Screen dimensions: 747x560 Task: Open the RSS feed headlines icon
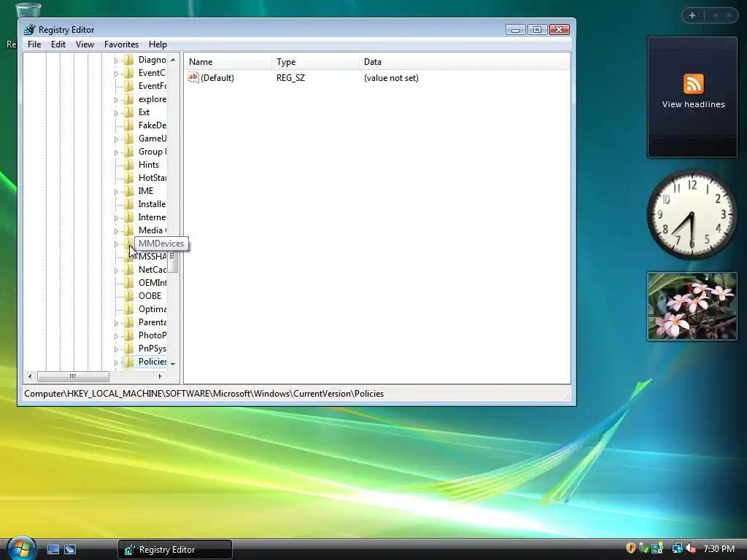click(693, 85)
